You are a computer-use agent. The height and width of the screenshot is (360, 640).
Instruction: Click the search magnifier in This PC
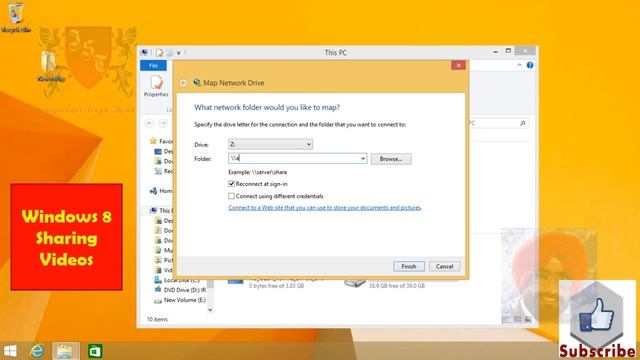522,123
